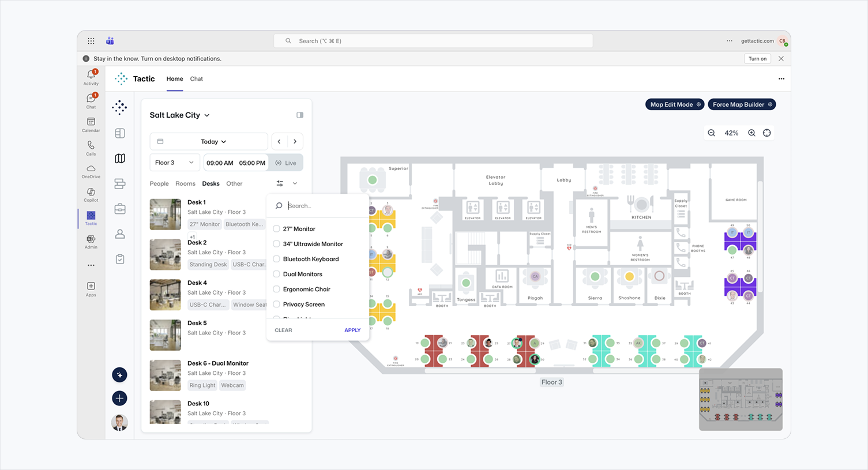This screenshot has width=868, height=470.
Task: Expand the chevron beside filter icon
Action: pyautogui.click(x=295, y=183)
